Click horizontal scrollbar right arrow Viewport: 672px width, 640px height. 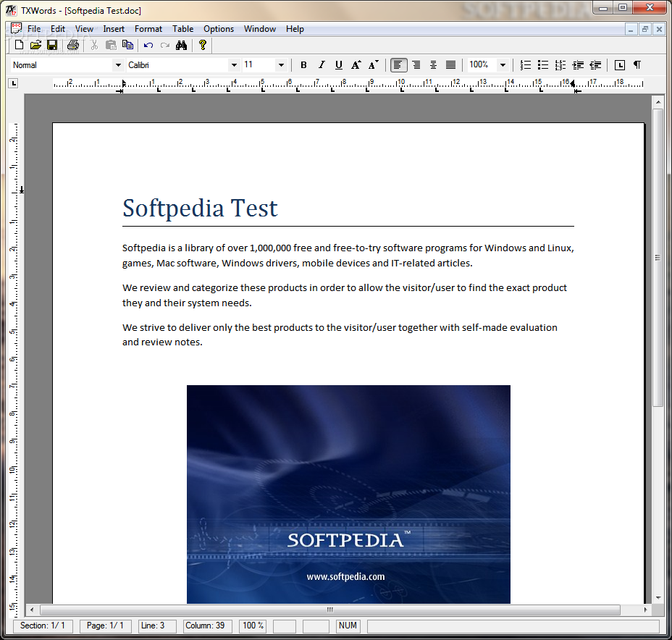tap(645, 610)
